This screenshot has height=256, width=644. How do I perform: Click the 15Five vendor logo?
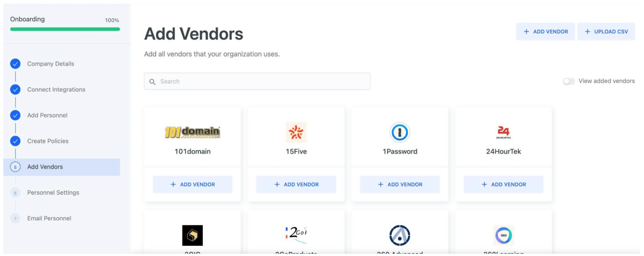coord(296,132)
